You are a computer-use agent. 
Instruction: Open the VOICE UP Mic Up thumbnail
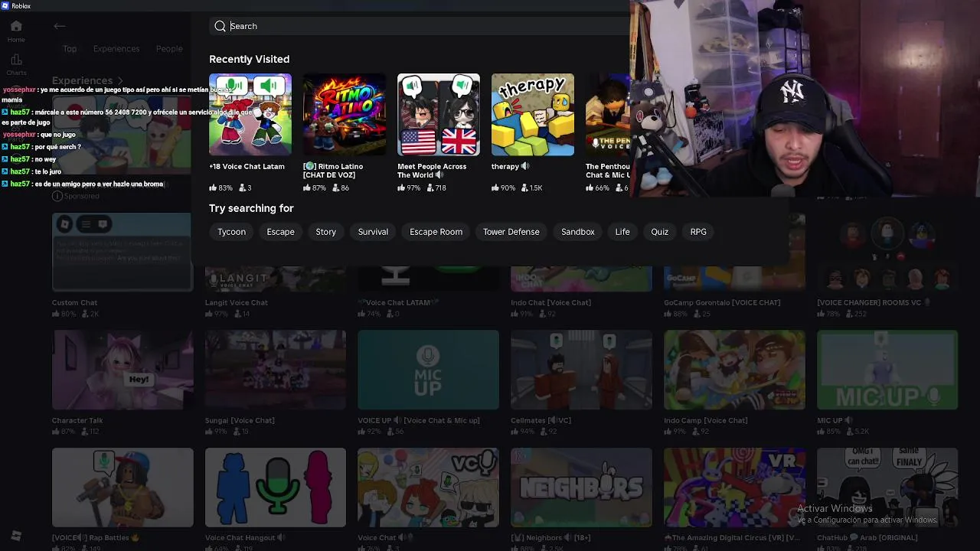pos(428,370)
